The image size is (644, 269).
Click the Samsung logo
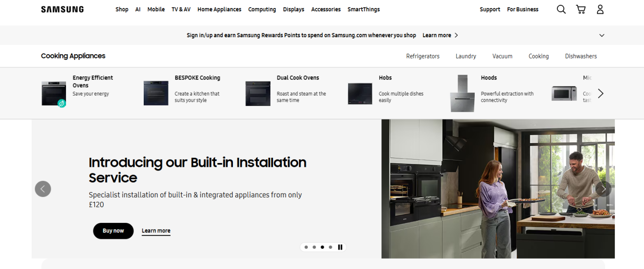pyautogui.click(x=62, y=9)
